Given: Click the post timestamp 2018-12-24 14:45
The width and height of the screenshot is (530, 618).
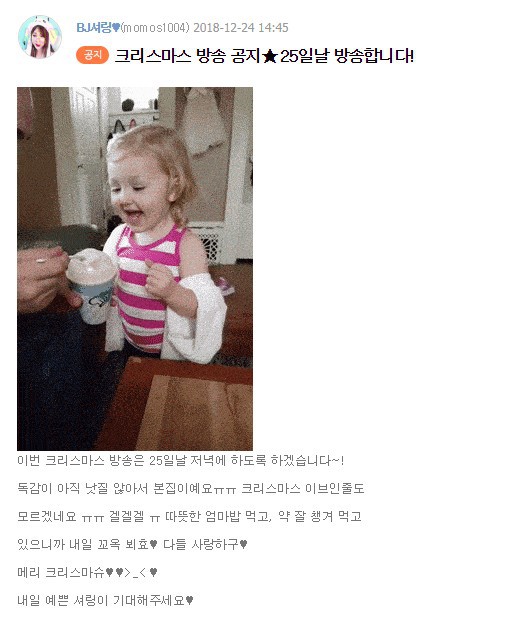Looking at the screenshot, I should (x=241, y=28).
